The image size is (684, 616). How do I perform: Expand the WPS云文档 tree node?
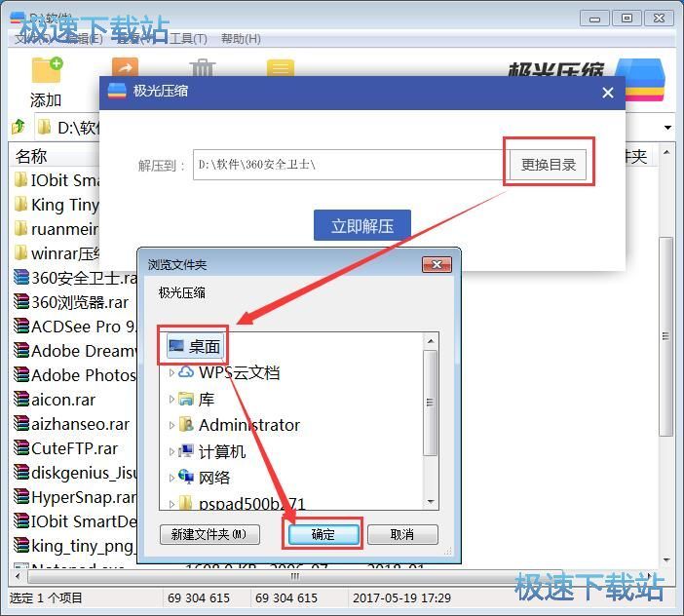(171, 372)
